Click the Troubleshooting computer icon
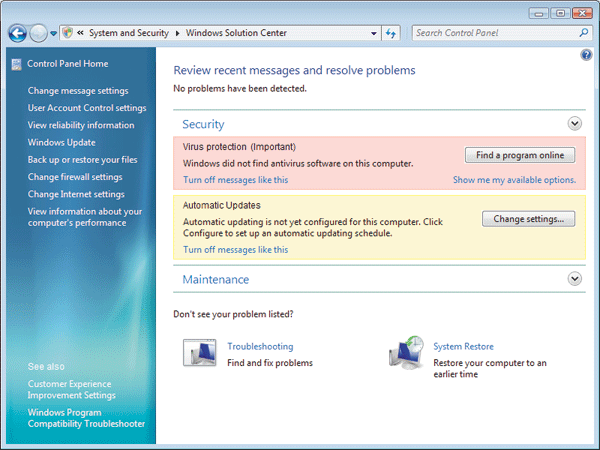The width and height of the screenshot is (600, 450). click(x=199, y=353)
